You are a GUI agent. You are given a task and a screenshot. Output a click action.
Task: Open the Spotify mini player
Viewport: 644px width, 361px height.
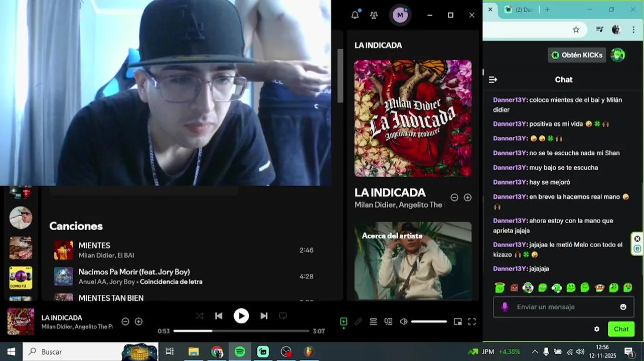tap(457, 321)
